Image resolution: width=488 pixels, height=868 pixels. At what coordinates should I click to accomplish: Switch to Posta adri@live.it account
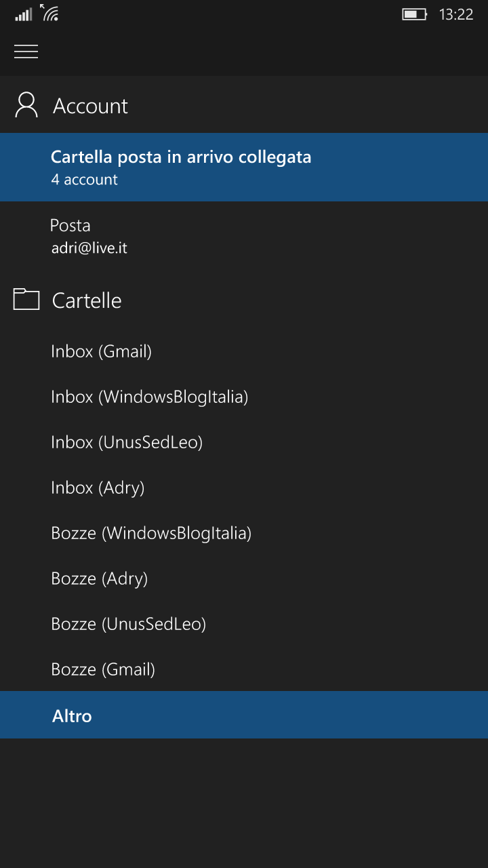244,236
